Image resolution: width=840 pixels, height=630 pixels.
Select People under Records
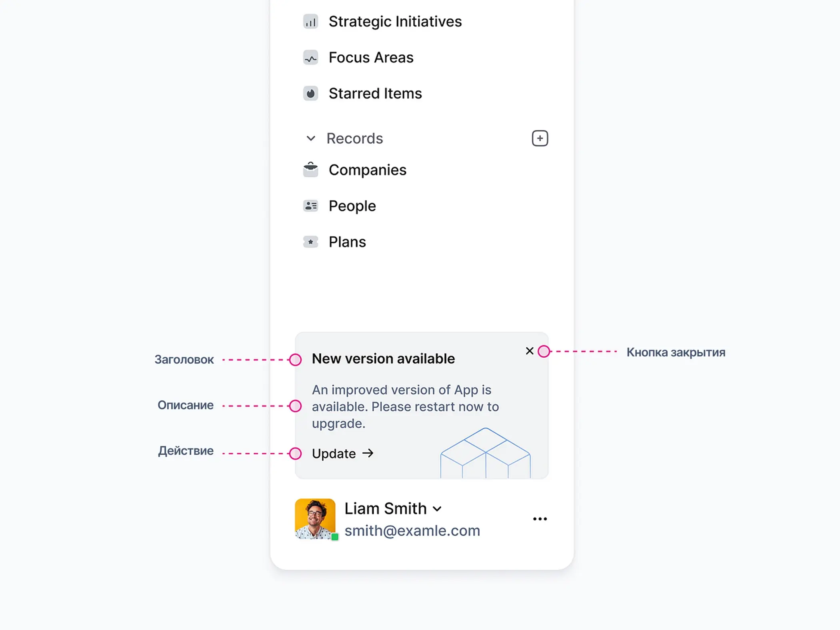click(352, 206)
